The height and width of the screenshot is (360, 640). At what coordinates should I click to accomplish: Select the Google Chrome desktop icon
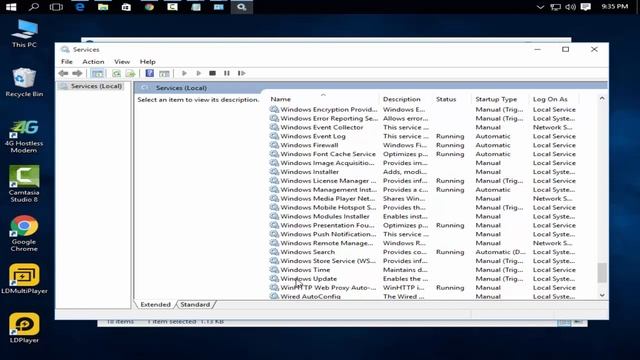(x=24, y=233)
